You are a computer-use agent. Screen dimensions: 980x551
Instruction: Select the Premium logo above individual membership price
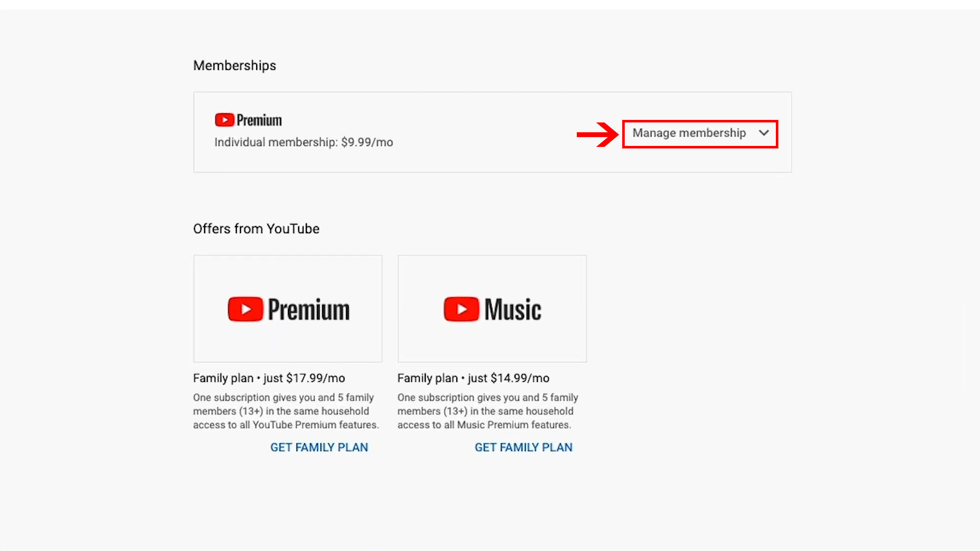point(248,119)
